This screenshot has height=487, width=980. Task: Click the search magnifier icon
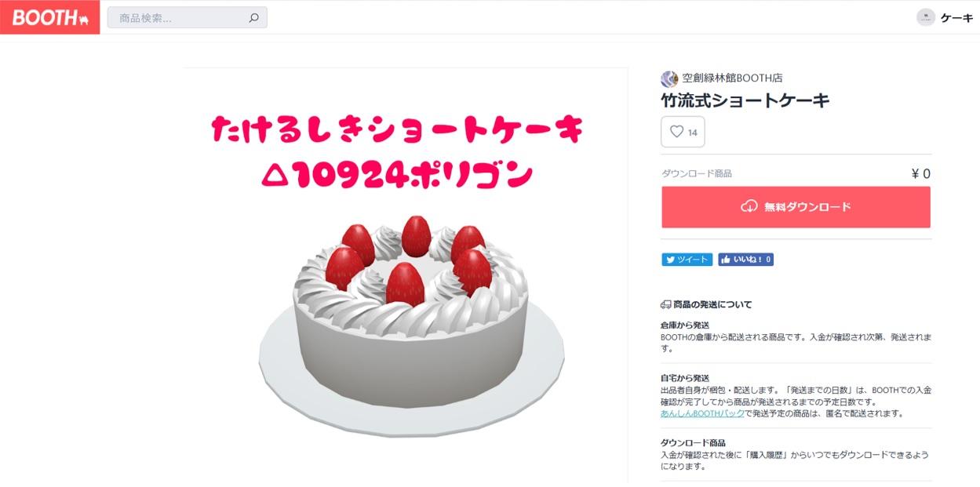pyautogui.click(x=253, y=18)
